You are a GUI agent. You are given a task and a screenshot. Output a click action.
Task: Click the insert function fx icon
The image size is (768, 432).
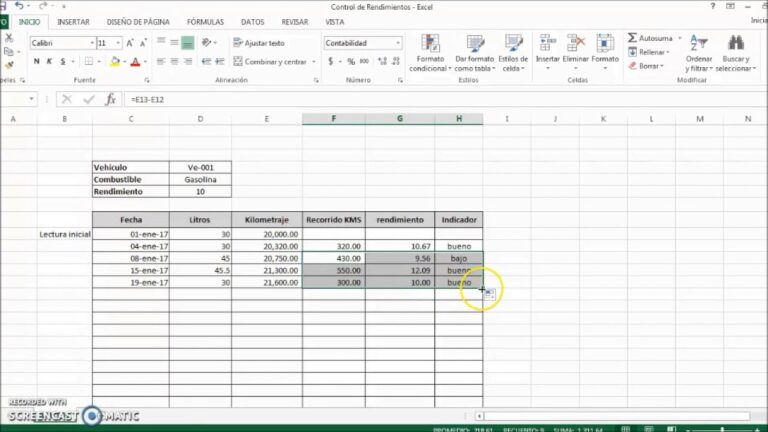111,99
